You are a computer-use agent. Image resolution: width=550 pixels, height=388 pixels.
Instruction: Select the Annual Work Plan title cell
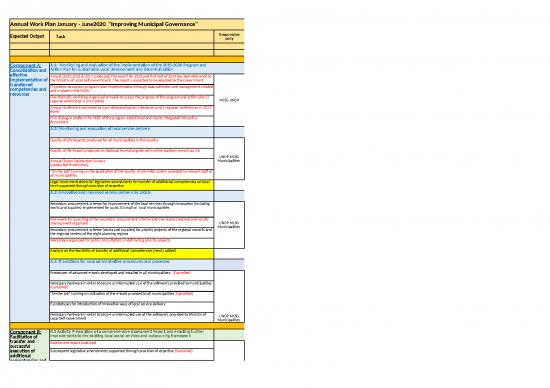(127, 24)
